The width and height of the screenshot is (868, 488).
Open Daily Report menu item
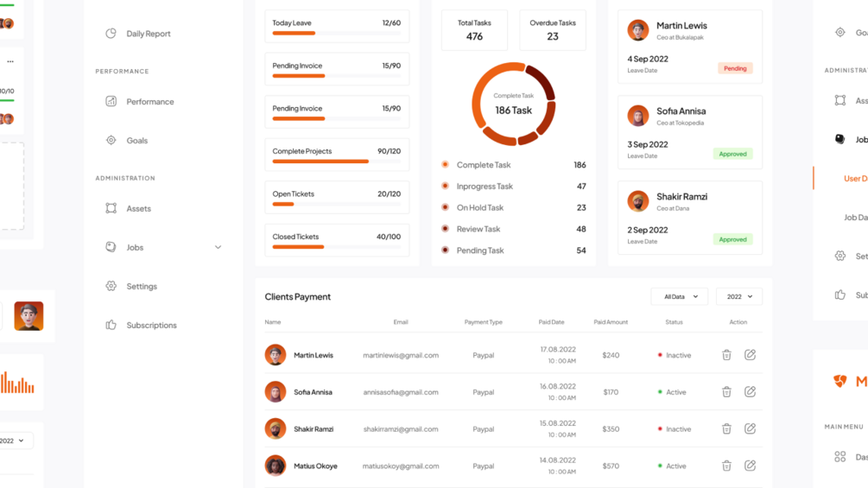(x=149, y=34)
